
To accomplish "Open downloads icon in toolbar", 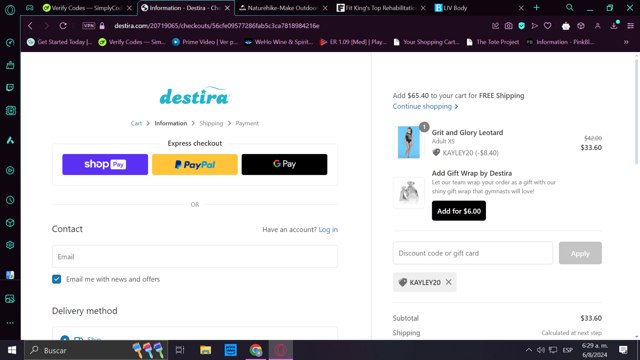I will (x=614, y=25).
